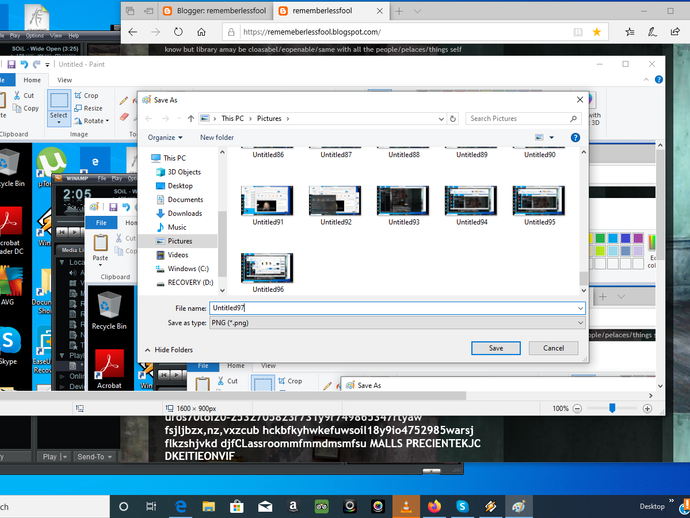Click the Select tool in Paint
Image resolution: width=690 pixels, height=518 pixels.
pyautogui.click(x=59, y=107)
